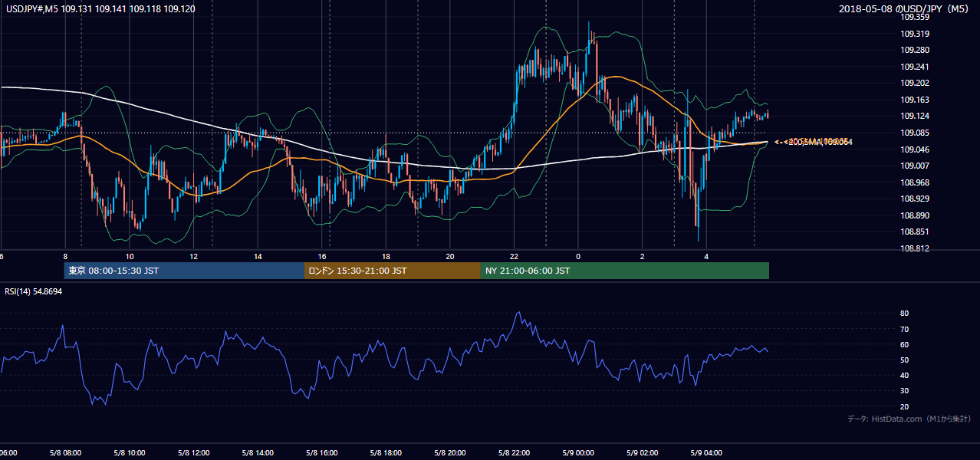Click price axis label 109.085
The width and height of the screenshot is (980, 460).
(x=916, y=133)
